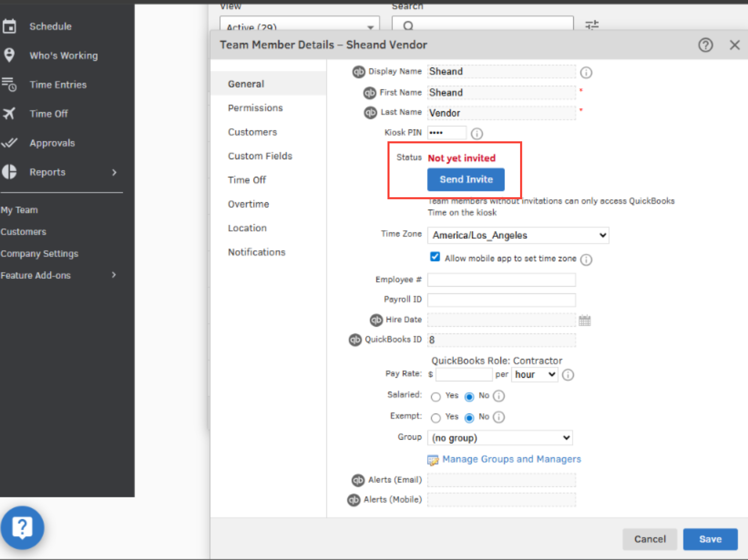The width and height of the screenshot is (748, 560).
Task: Click the Kiosk PIN field
Action: coord(447,132)
